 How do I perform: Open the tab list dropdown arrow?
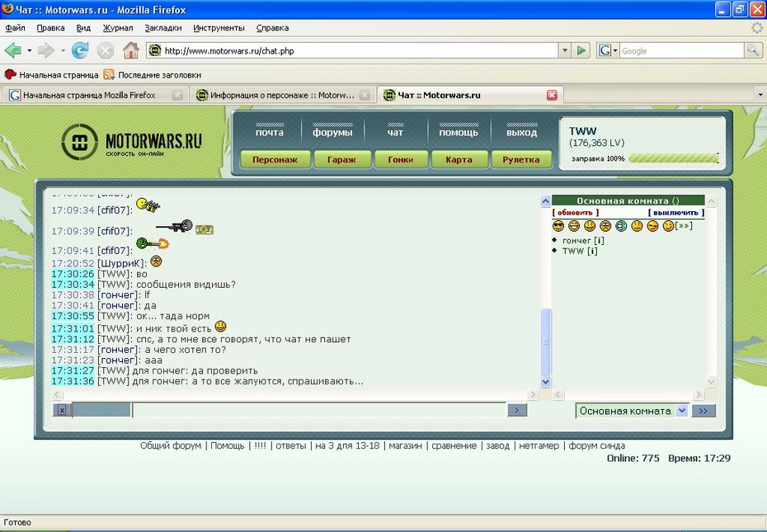click(x=760, y=95)
